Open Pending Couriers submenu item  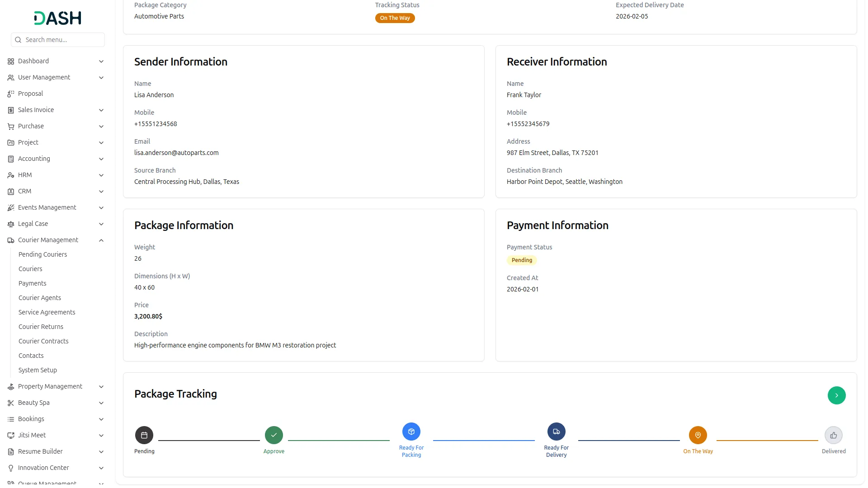pos(43,255)
